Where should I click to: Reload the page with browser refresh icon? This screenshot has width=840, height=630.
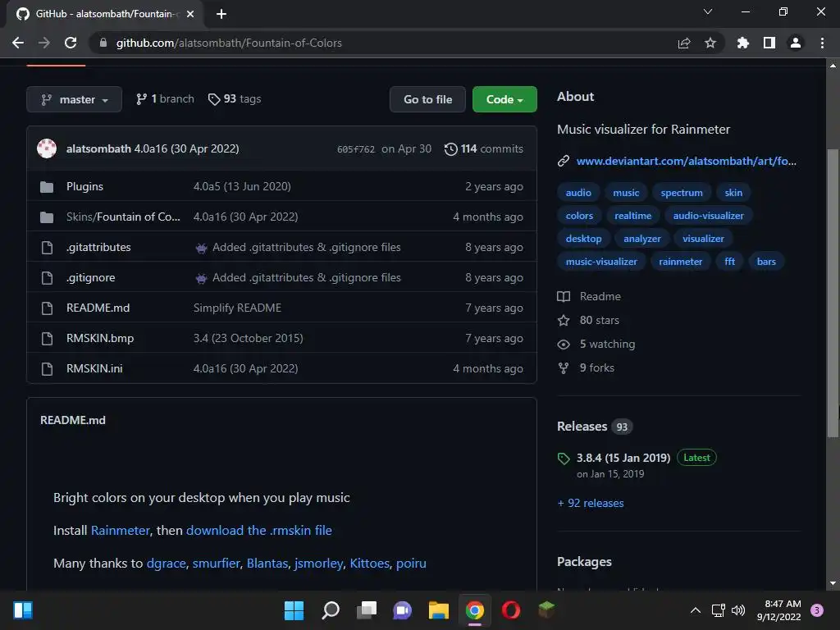[71, 43]
